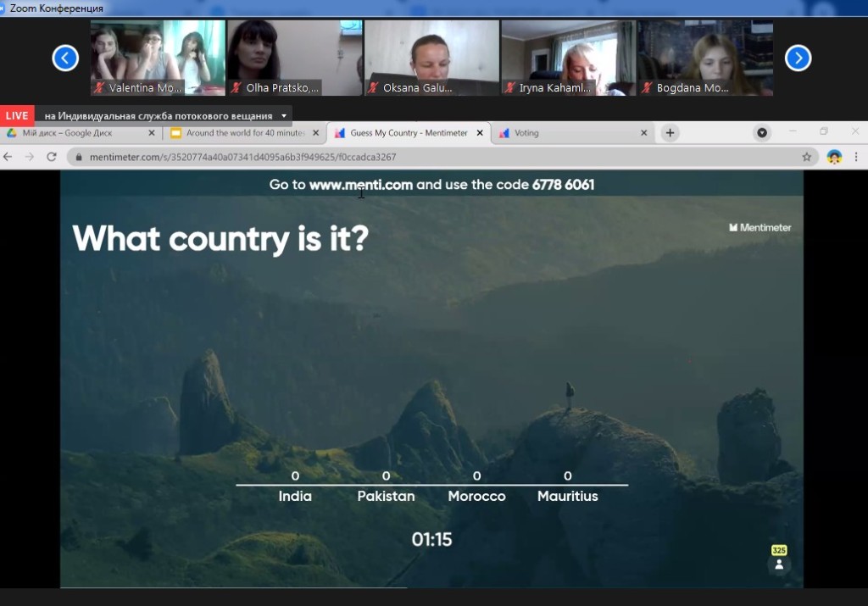The width and height of the screenshot is (868, 606).
Task: Open the Chrome profile avatar
Action: click(834, 157)
